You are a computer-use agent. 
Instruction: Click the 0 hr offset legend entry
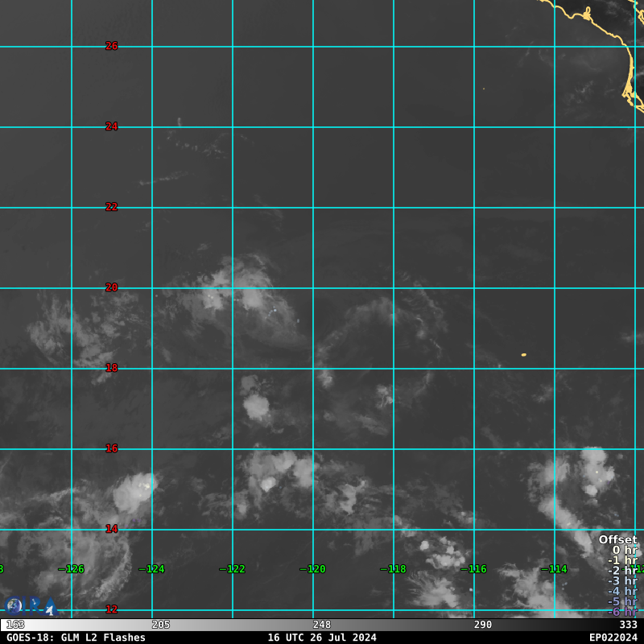625,550
